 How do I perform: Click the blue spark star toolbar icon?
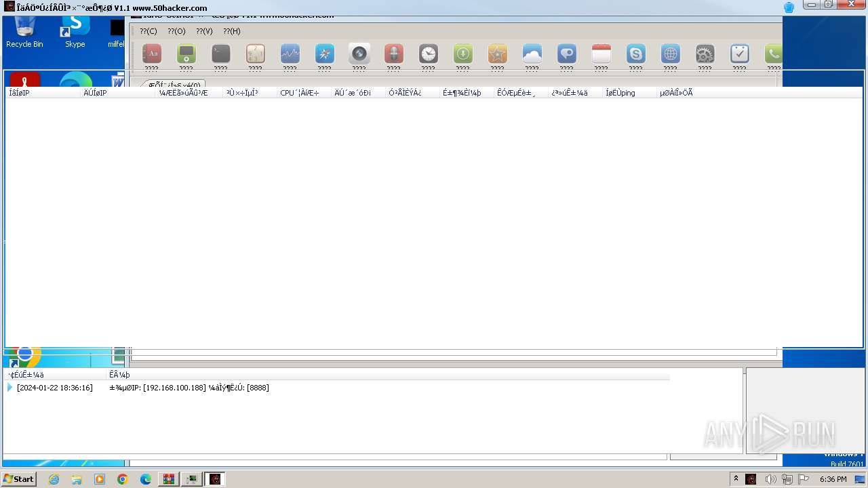click(x=324, y=54)
